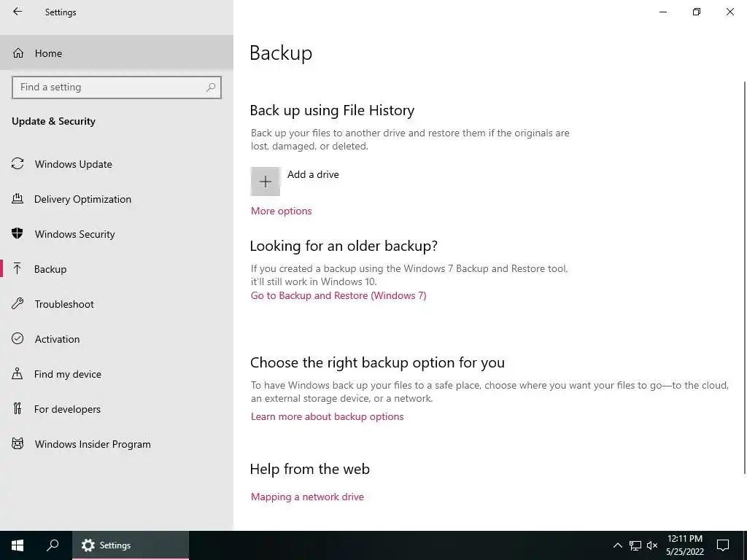
Task: Open the Windows Start menu
Action: pyautogui.click(x=18, y=545)
